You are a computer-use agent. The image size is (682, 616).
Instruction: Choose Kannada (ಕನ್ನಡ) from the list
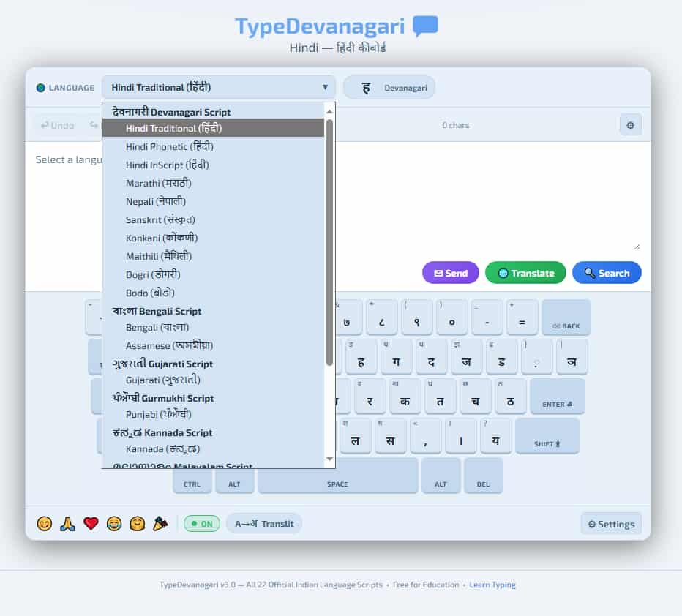(x=213, y=448)
